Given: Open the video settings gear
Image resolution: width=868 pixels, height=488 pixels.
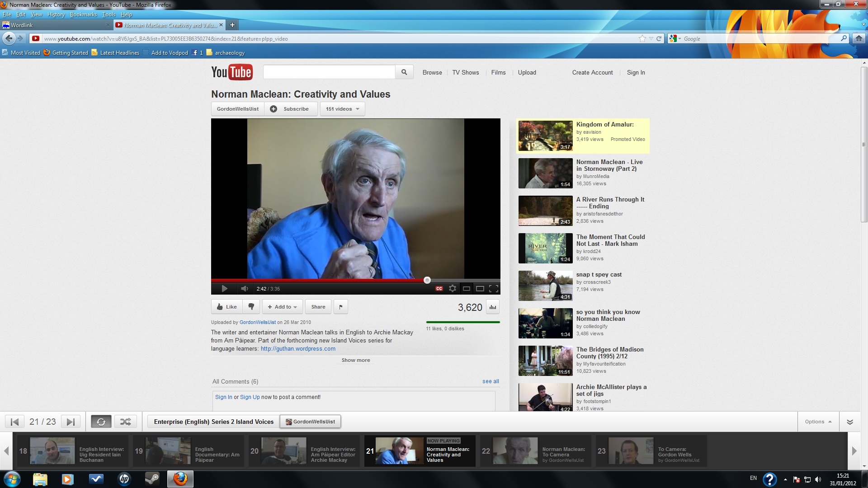Looking at the screenshot, I should [452, 289].
